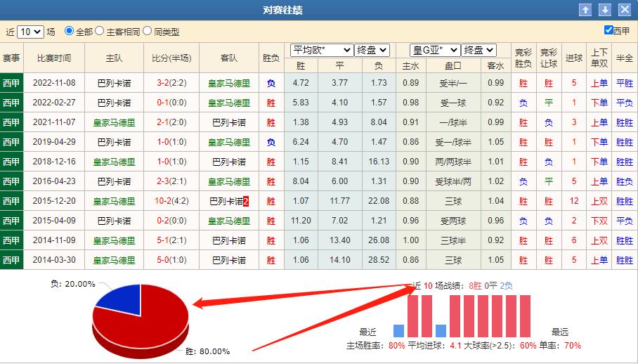Viewport: 638px width, 364px height.
Task: Open the 平均欧* odds company dropdown
Action: point(321,50)
